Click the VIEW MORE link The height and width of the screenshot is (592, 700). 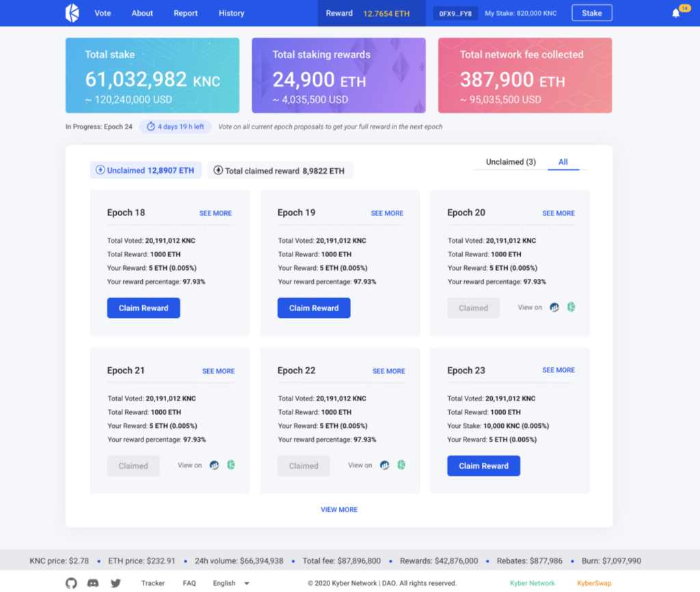339,509
